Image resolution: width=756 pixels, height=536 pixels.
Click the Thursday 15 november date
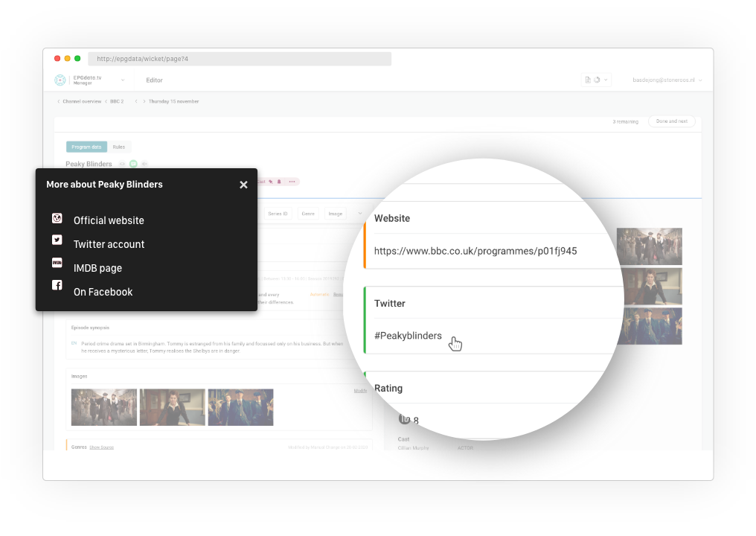point(173,101)
